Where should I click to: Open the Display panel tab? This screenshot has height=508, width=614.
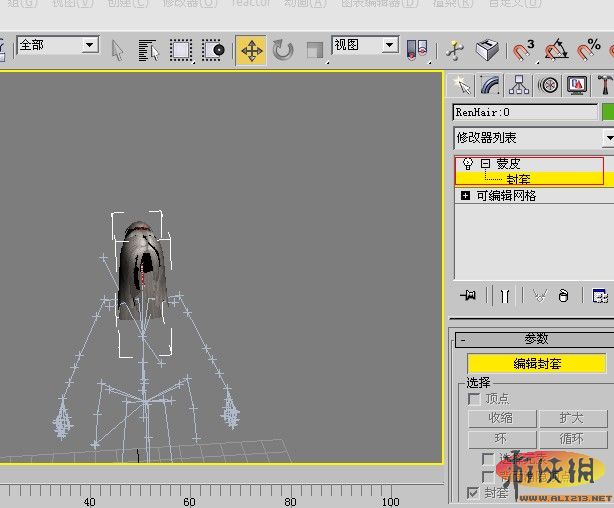pyautogui.click(x=576, y=85)
